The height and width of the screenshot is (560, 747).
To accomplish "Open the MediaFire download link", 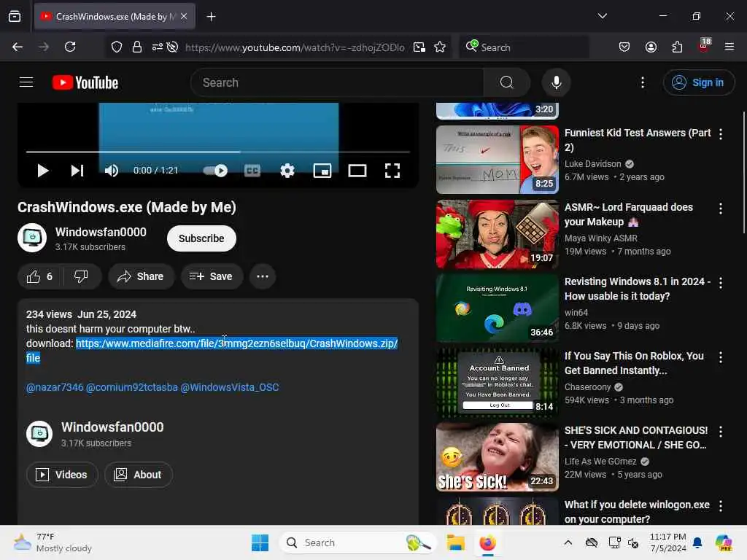I will [x=236, y=343].
